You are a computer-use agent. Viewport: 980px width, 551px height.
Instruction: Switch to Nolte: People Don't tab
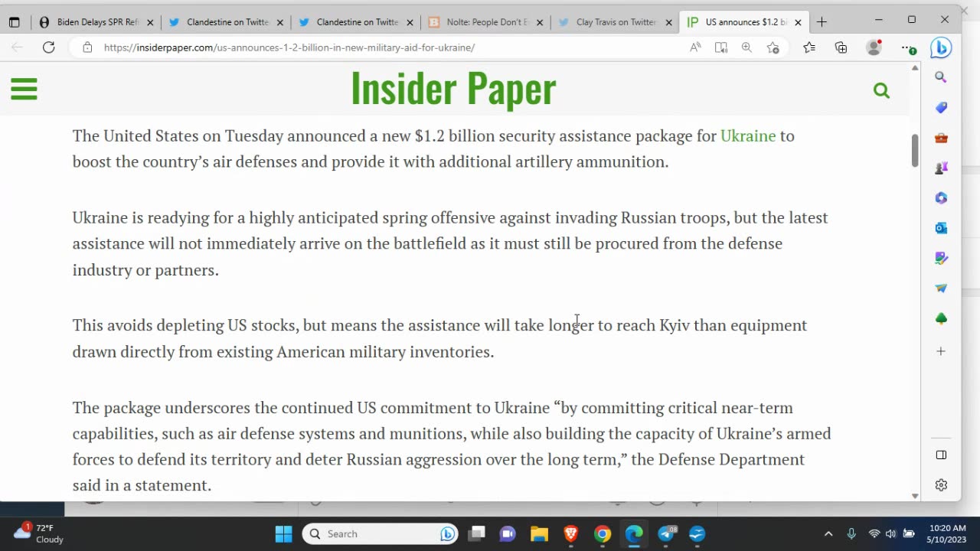(x=485, y=22)
